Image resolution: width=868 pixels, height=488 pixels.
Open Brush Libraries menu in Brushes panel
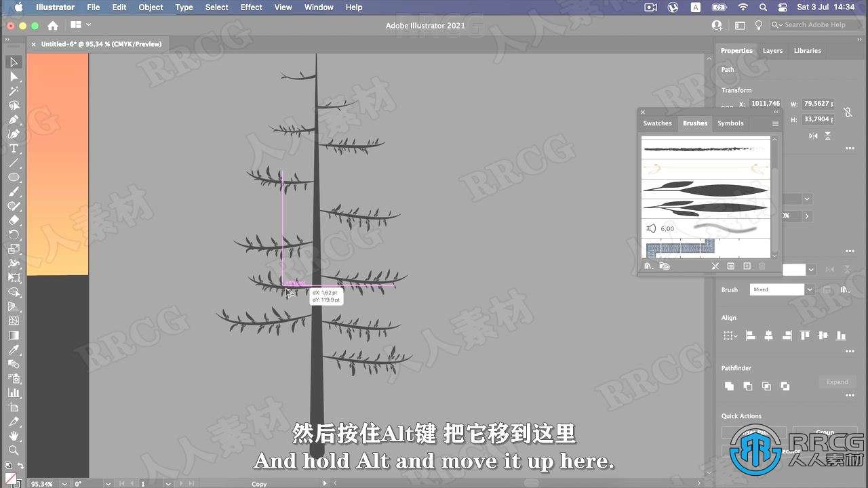click(648, 266)
